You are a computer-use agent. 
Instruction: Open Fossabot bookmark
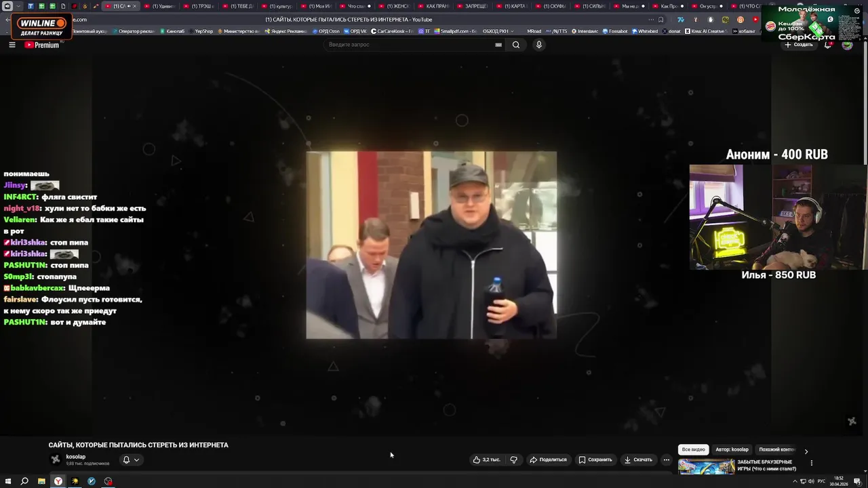[615, 31]
